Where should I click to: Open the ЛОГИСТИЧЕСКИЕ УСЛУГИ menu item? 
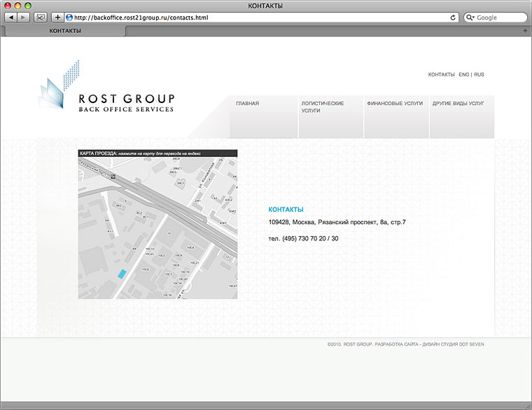(x=322, y=107)
